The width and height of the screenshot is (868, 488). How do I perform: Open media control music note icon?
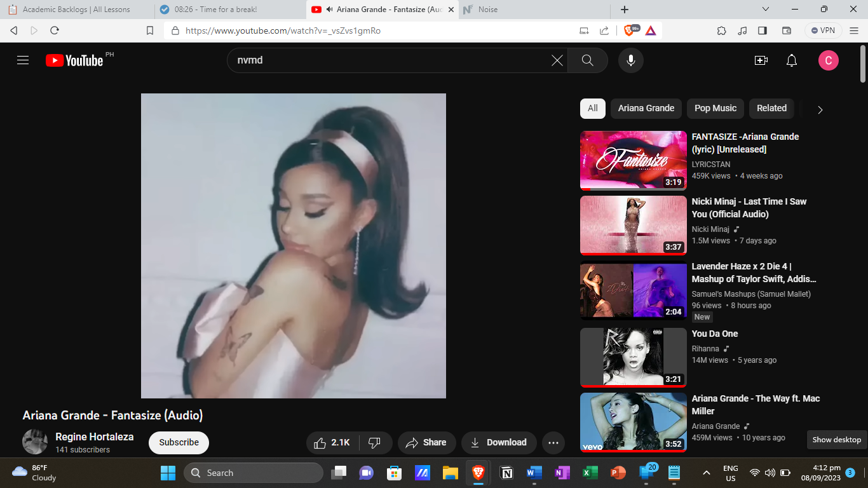click(x=742, y=30)
